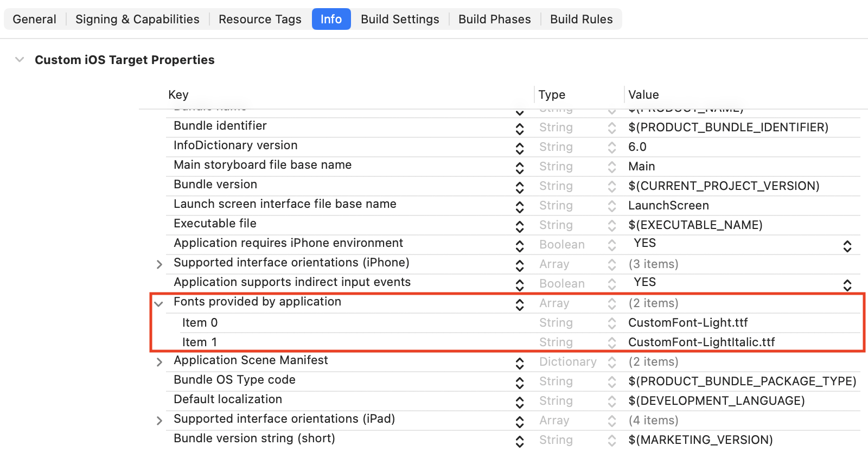
Task: Open key picker for Main storyboard file base name
Action: pyautogui.click(x=520, y=168)
